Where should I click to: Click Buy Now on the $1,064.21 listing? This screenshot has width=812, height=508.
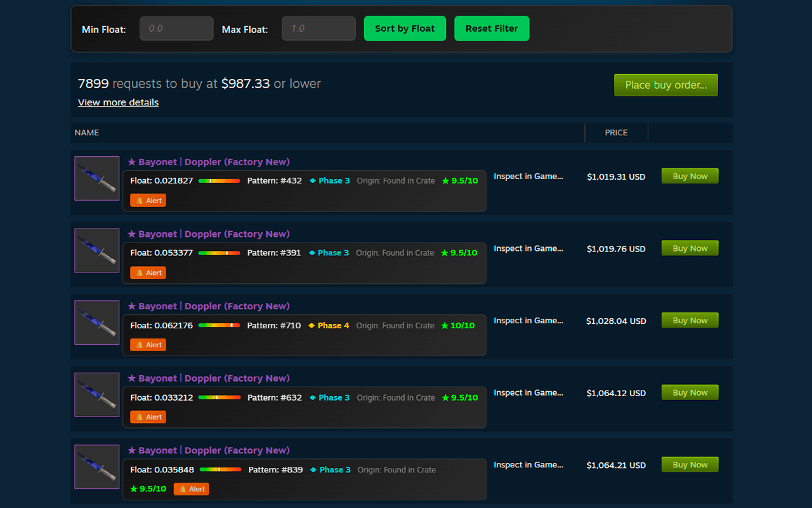[x=690, y=464]
